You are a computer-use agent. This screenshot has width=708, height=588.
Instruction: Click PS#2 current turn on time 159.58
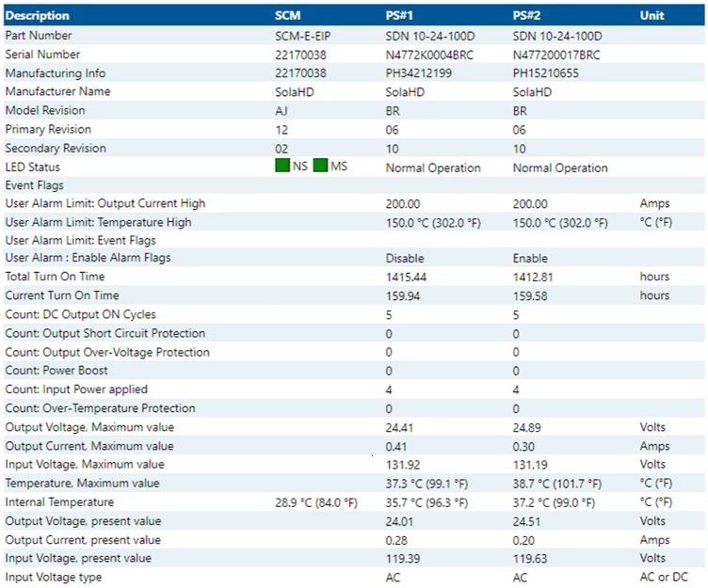click(530, 296)
